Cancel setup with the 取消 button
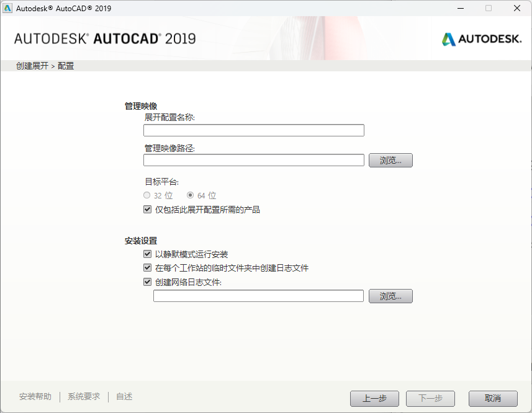The width and height of the screenshot is (532, 413). [493, 399]
